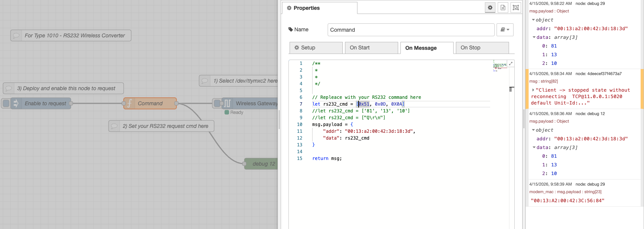Click the Wireless Gateway node icon

pyautogui.click(x=227, y=103)
